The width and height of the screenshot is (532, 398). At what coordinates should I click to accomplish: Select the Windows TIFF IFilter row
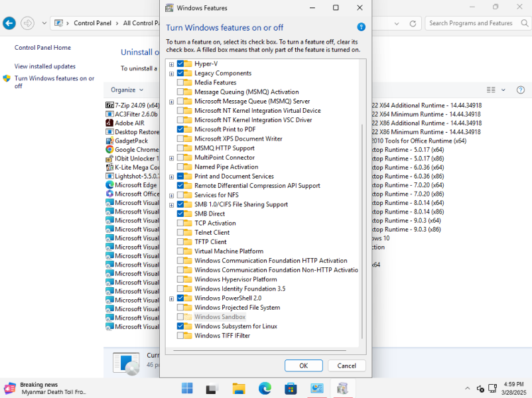click(222, 336)
